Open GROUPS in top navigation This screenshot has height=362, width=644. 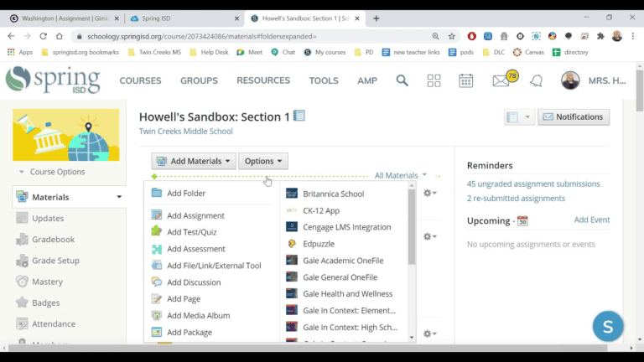199,80
